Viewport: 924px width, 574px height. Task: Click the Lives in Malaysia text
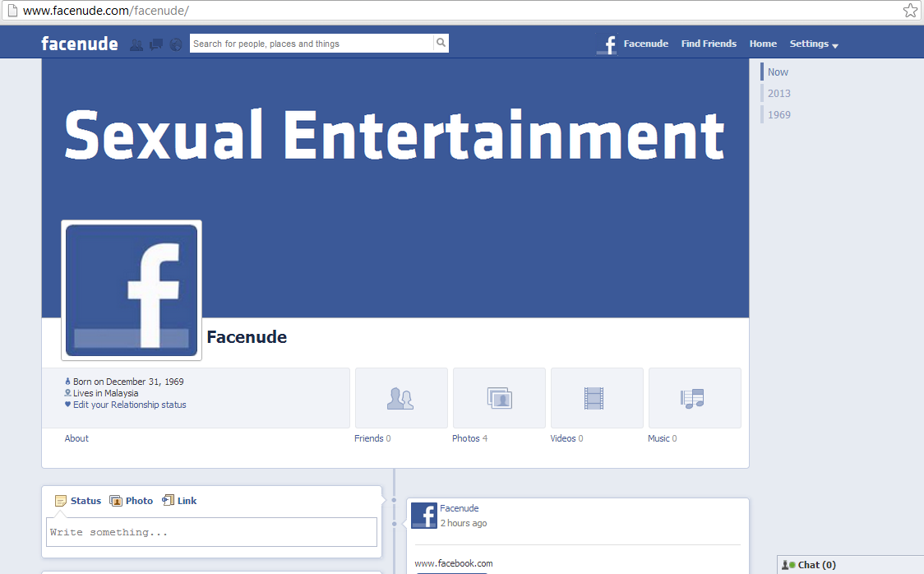(106, 393)
